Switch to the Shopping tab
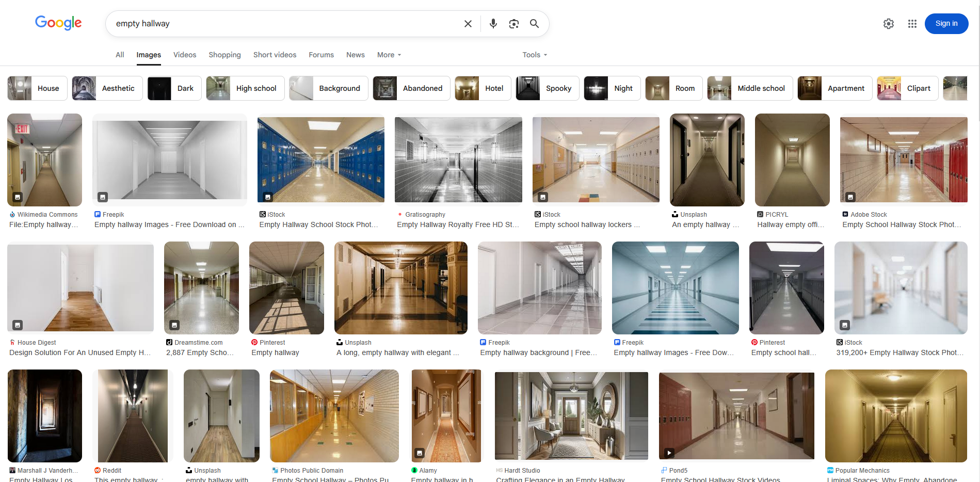Viewport: 980px width, 482px height. pyautogui.click(x=224, y=55)
